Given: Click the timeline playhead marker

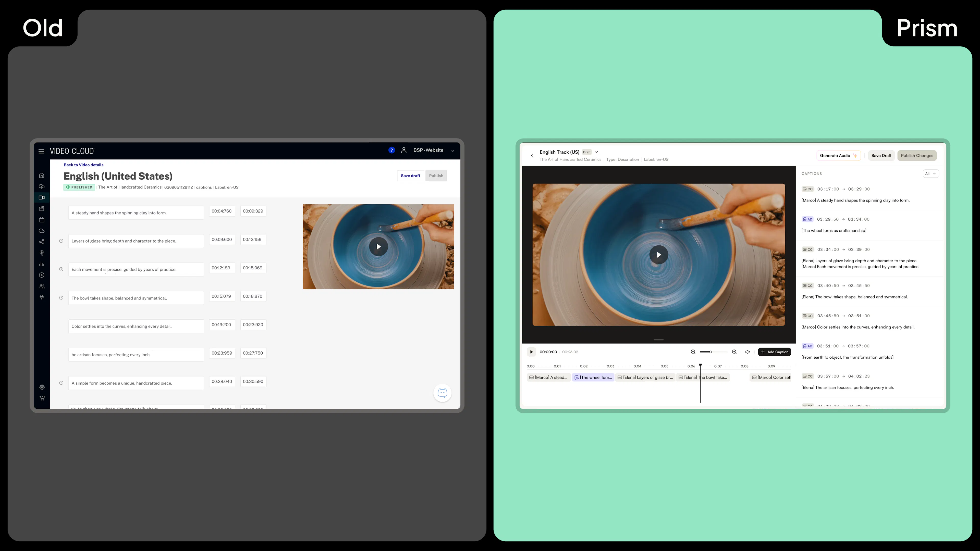Looking at the screenshot, I should coord(700,366).
